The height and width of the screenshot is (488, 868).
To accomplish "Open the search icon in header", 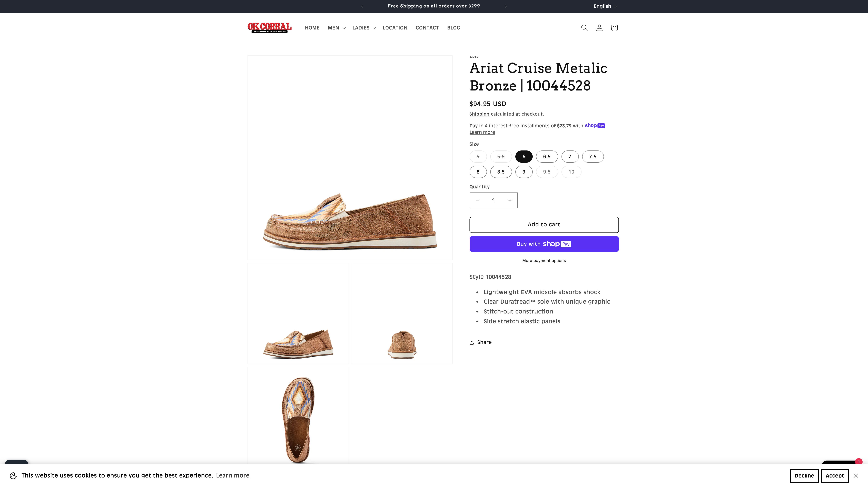I will coord(584,28).
